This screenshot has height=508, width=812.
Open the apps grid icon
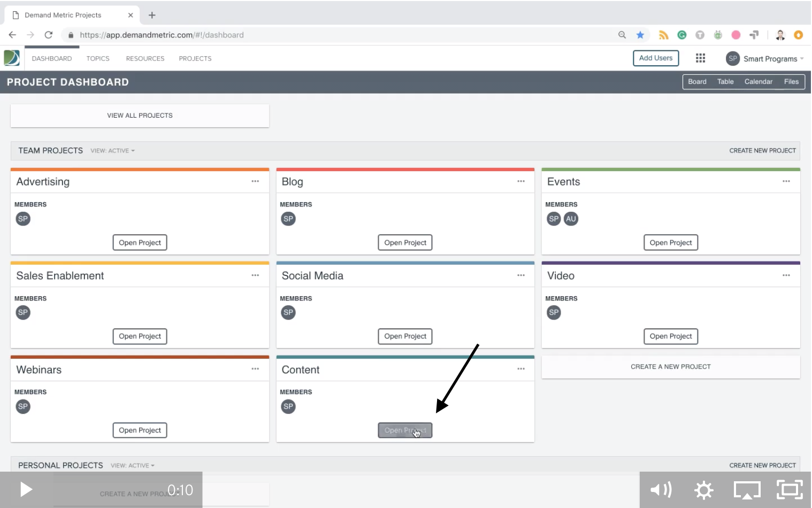coord(700,58)
